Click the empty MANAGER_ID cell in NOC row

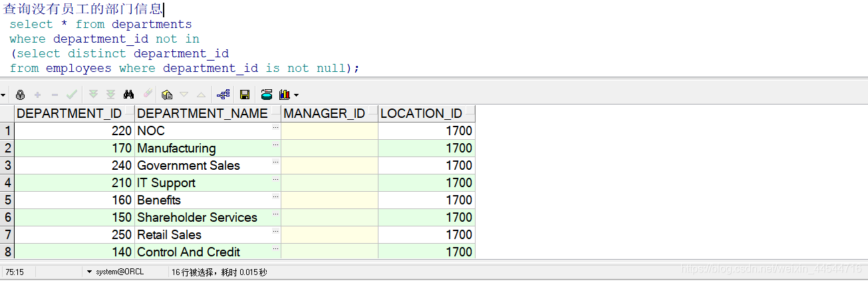coord(330,131)
